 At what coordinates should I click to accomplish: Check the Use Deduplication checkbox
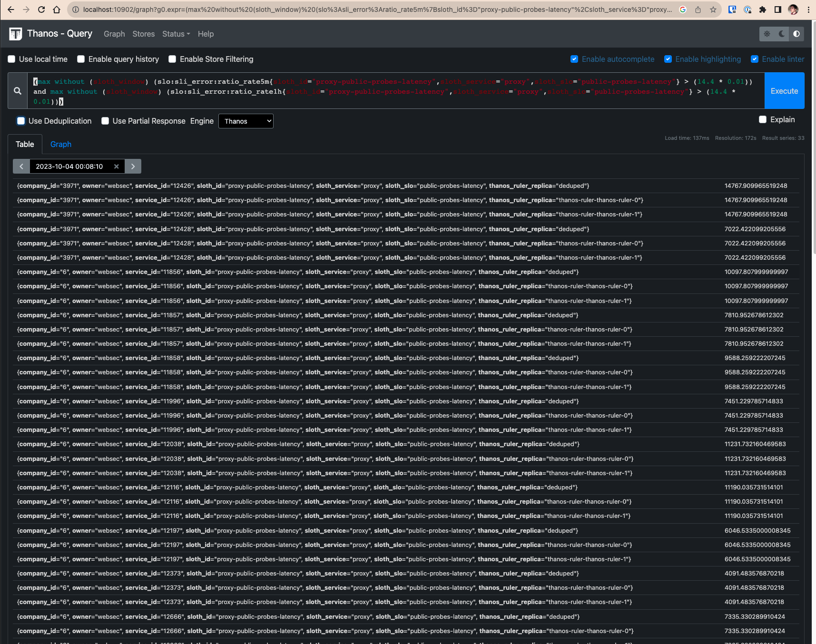[x=20, y=121]
